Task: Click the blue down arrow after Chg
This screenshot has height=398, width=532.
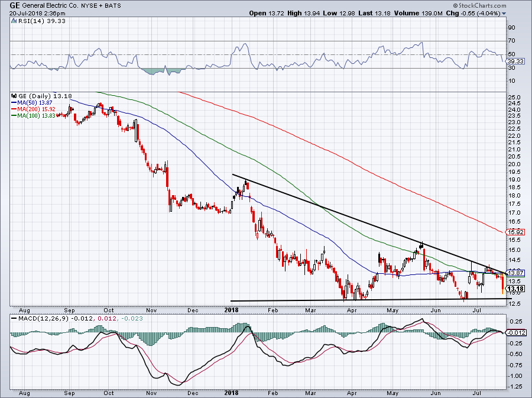Action: [504, 14]
